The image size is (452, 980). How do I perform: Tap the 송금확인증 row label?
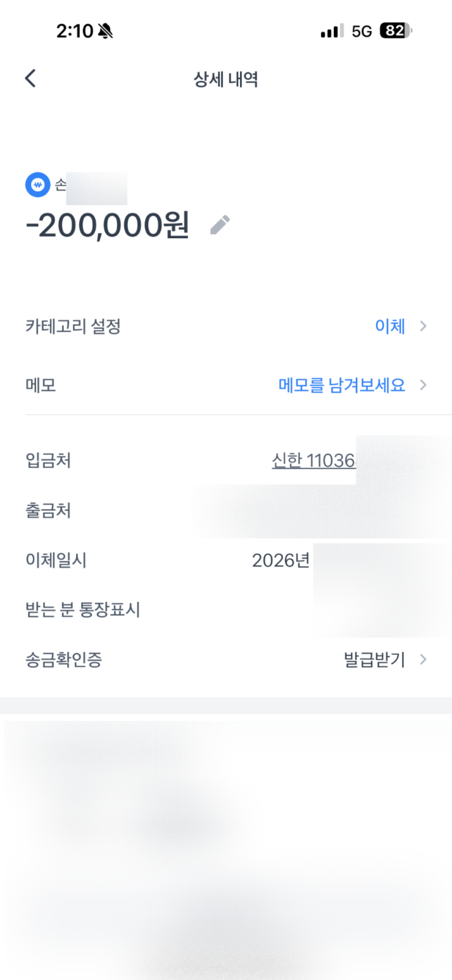(64, 660)
